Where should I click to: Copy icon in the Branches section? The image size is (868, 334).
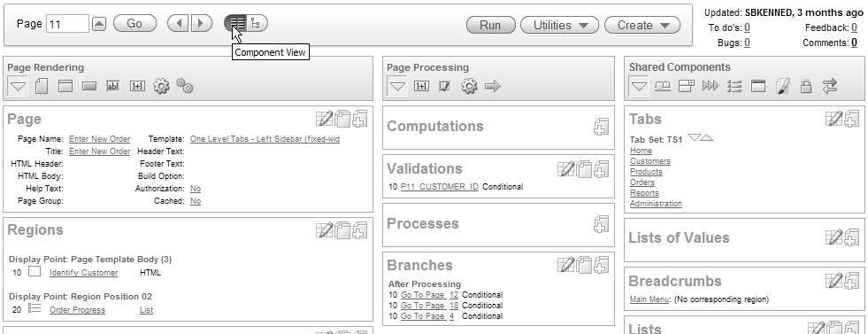pyautogui.click(x=583, y=265)
